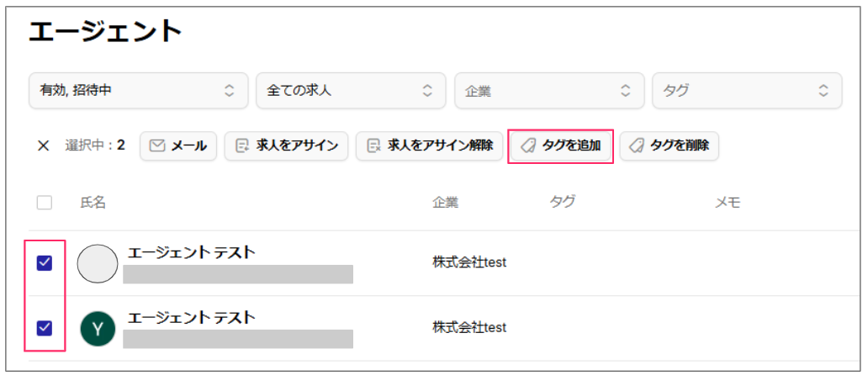Expand the 全ての求人 dropdown
Screen dimensions: 868x375
coord(351,91)
